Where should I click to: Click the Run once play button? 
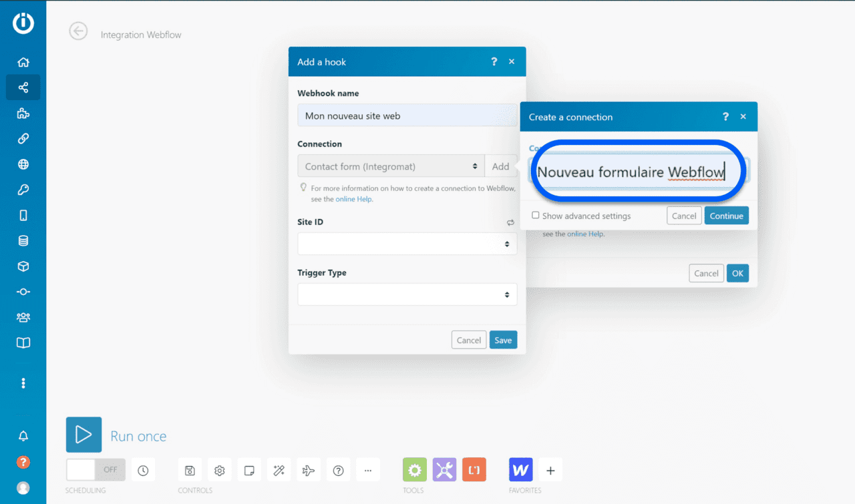coord(83,435)
